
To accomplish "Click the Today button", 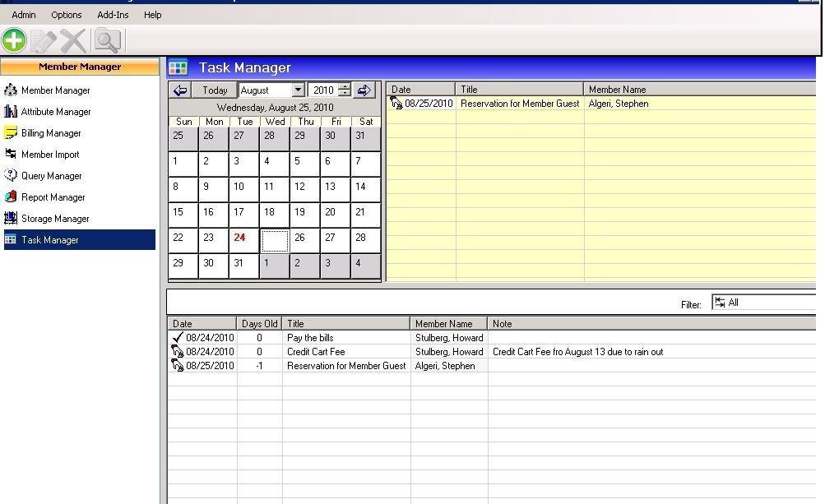I will [x=215, y=90].
